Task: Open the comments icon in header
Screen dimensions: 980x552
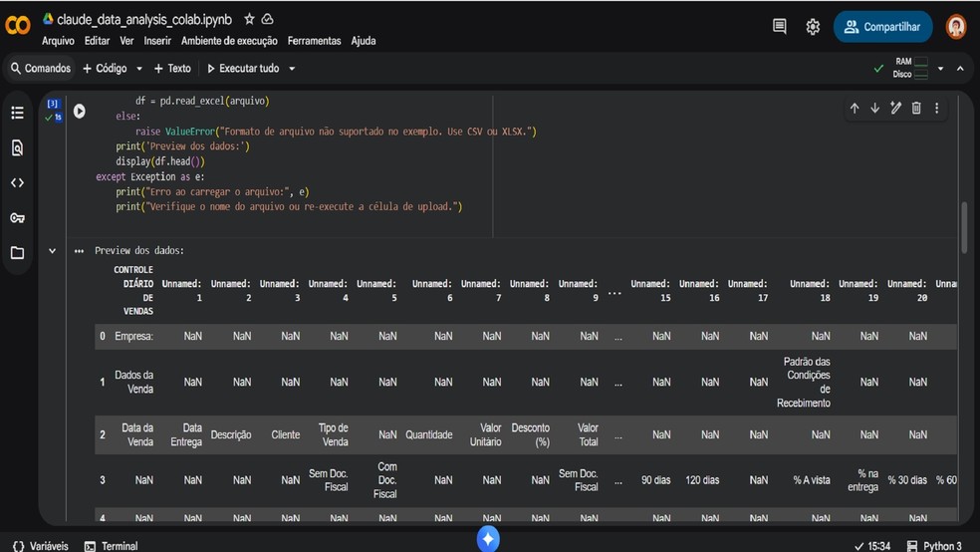Action: coord(780,27)
